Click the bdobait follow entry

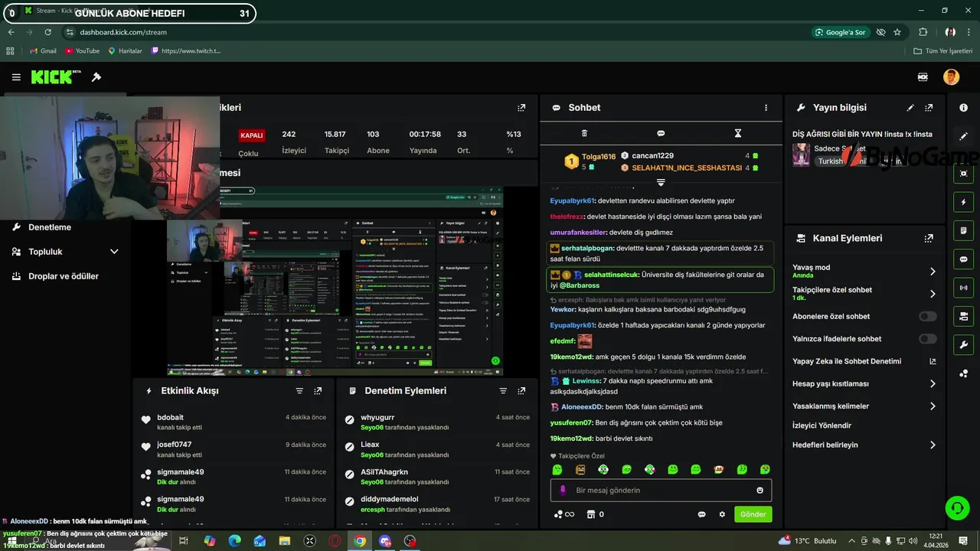pos(234,422)
